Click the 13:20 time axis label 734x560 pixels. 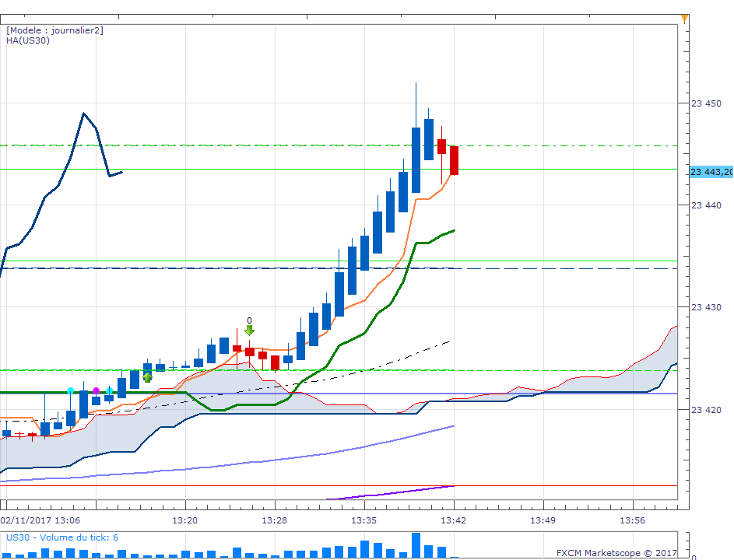tap(185, 520)
